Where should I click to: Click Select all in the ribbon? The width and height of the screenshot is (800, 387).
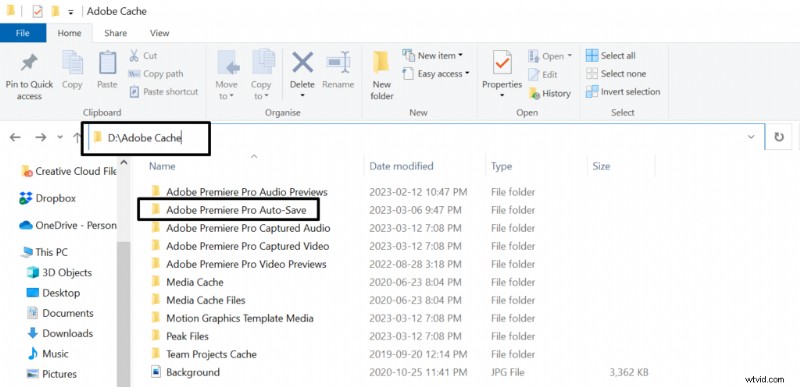coord(611,56)
